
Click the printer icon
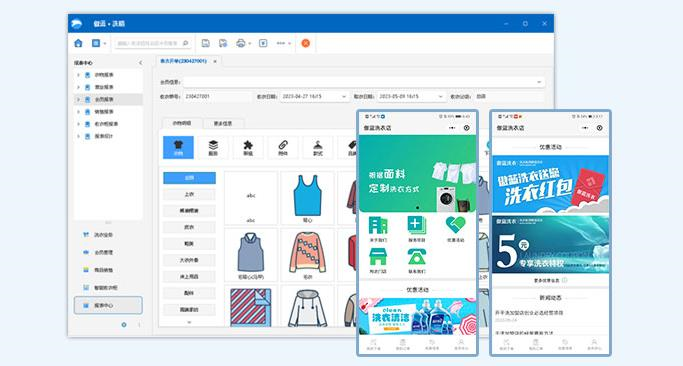click(x=241, y=43)
